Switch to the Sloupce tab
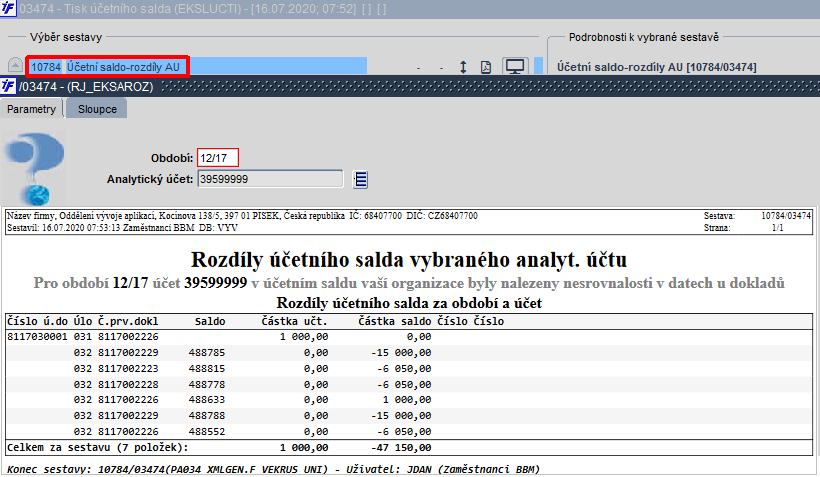 point(97,109)
